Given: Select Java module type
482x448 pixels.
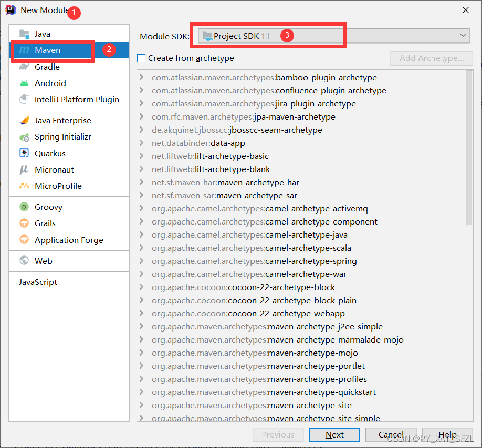Looking at the screenshot, I should [69, 34].
